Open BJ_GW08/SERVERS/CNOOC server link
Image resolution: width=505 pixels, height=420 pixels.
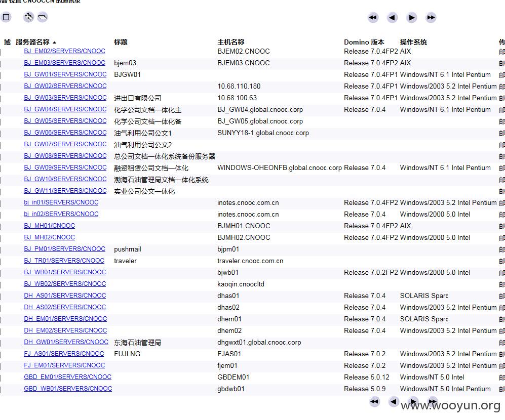click(65, 156)
